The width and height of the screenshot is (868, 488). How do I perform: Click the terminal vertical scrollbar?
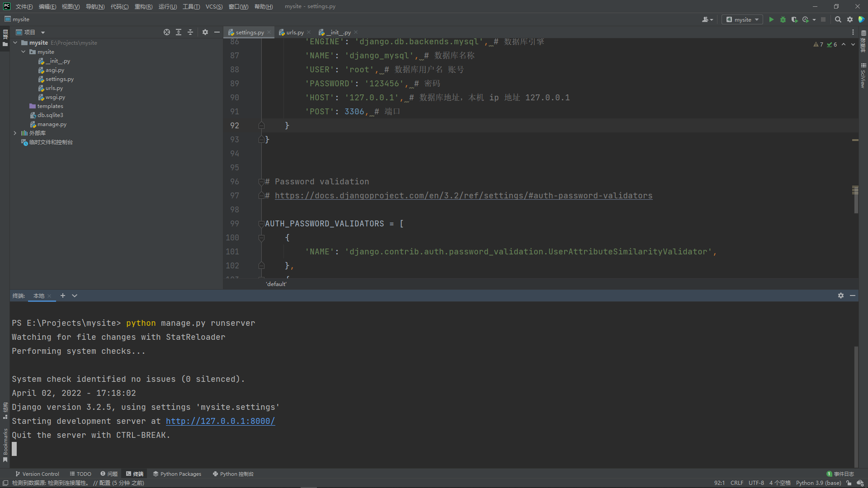click(856, 407)
